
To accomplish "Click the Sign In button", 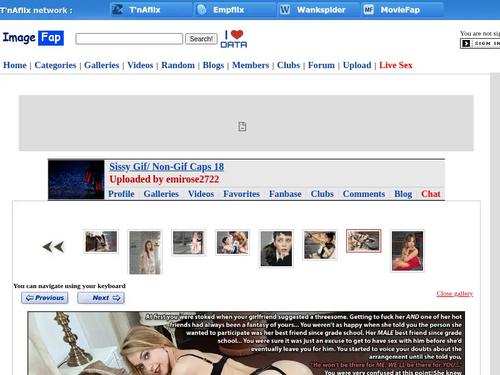I will tap(480, 43).
